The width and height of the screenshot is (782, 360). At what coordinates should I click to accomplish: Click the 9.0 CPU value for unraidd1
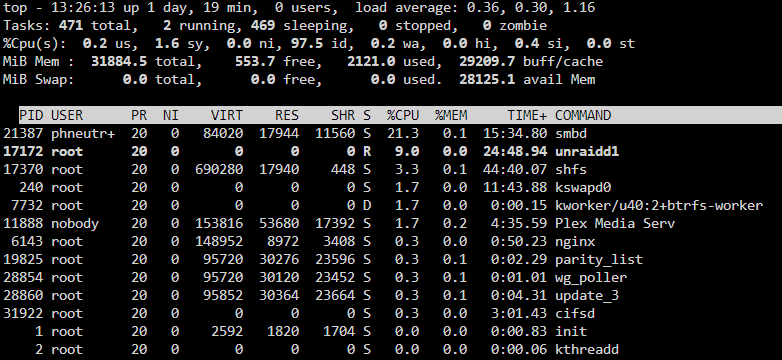click(407, 152)
